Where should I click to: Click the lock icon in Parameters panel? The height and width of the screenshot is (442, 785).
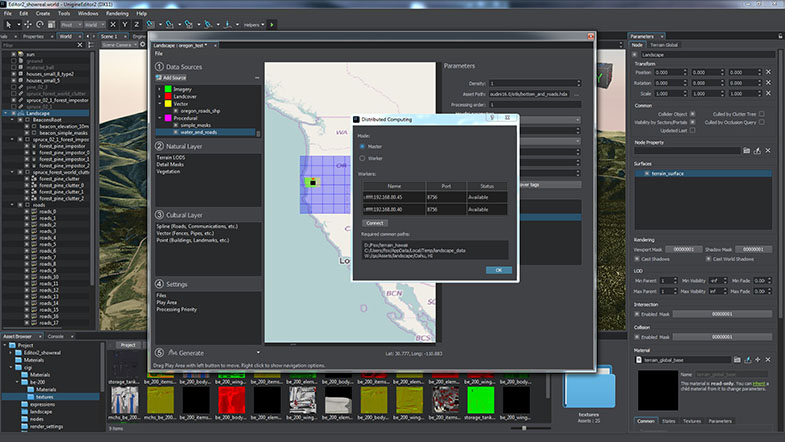click(780, 36)
